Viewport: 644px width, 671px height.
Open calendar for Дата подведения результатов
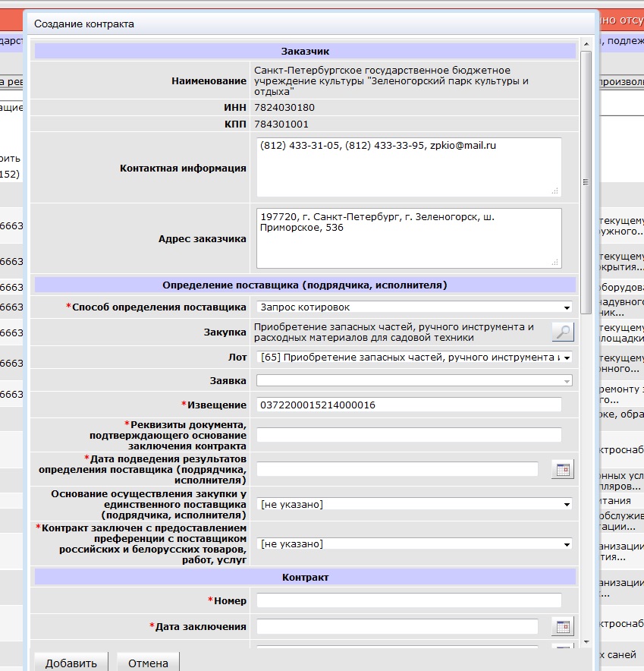[563, 469]
